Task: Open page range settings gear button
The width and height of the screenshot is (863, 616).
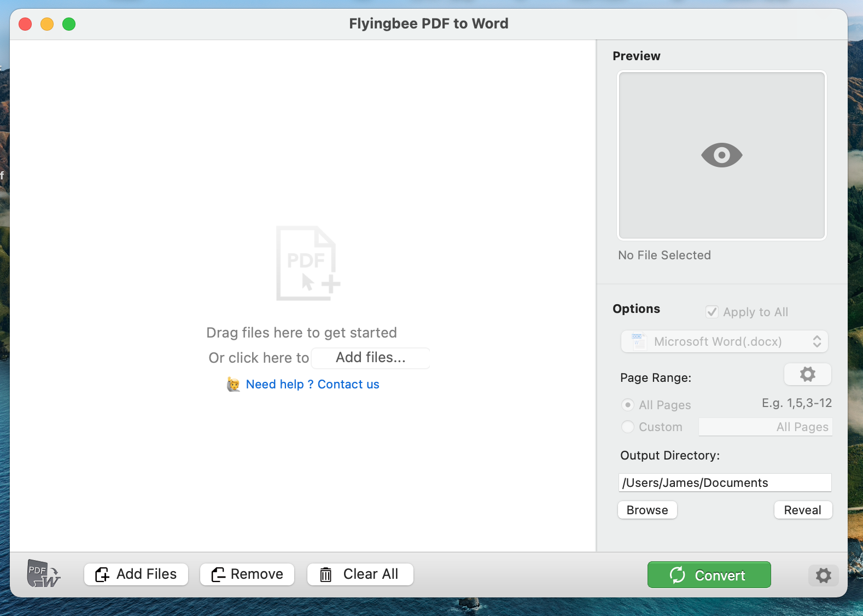Action: (807, 374)
